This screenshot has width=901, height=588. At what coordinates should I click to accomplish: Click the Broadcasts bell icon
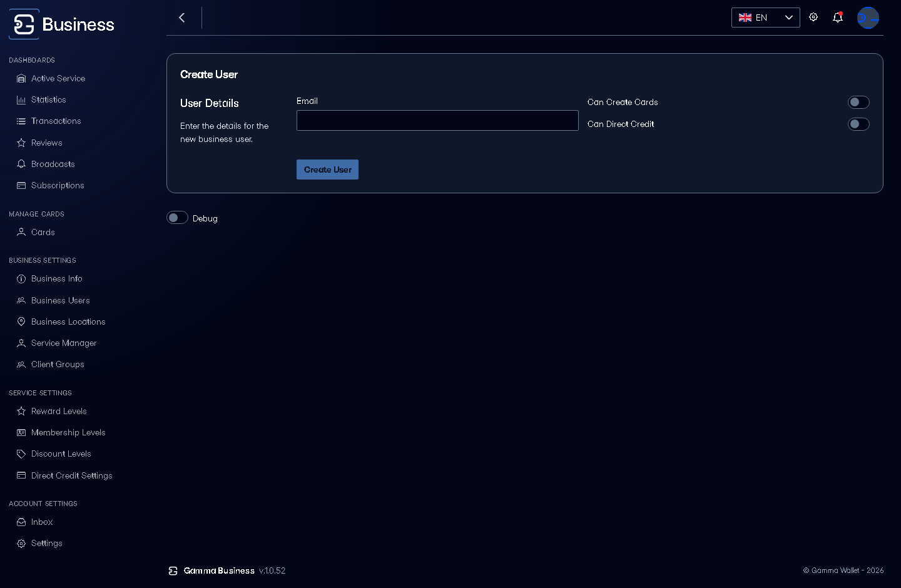(x=21, y=164)
